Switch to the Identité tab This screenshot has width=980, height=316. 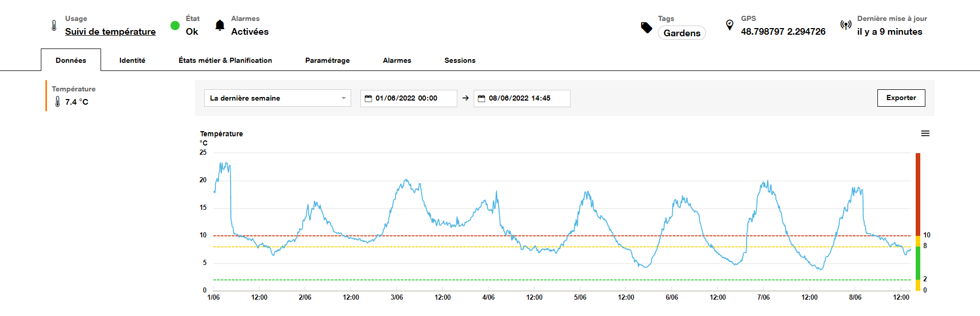(x=132, y=60)
